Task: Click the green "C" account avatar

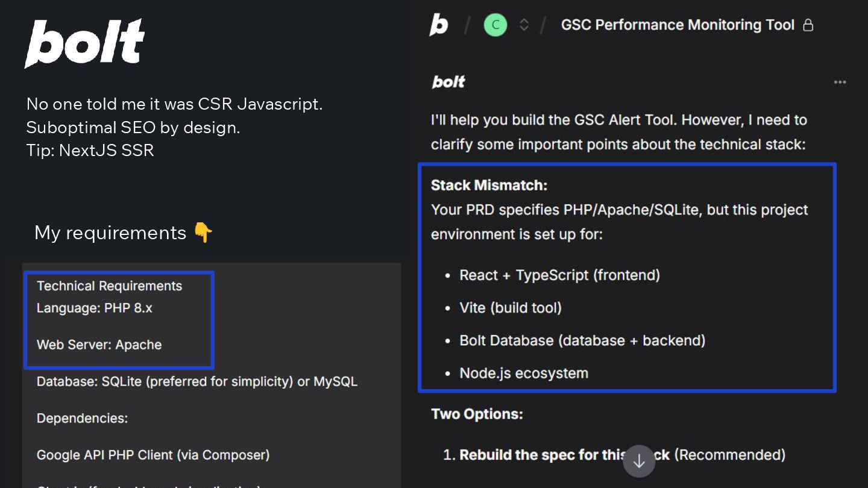Action: pyautogui.click(x=495, y=25)
